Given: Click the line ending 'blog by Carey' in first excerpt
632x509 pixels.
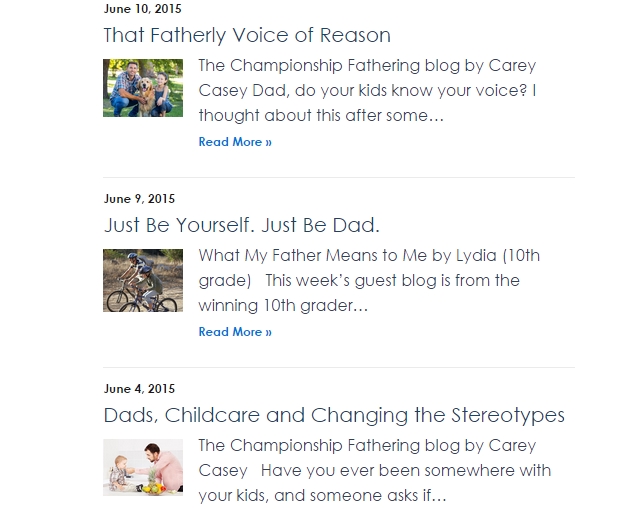Looking at the screenshot, I should 367,66.
